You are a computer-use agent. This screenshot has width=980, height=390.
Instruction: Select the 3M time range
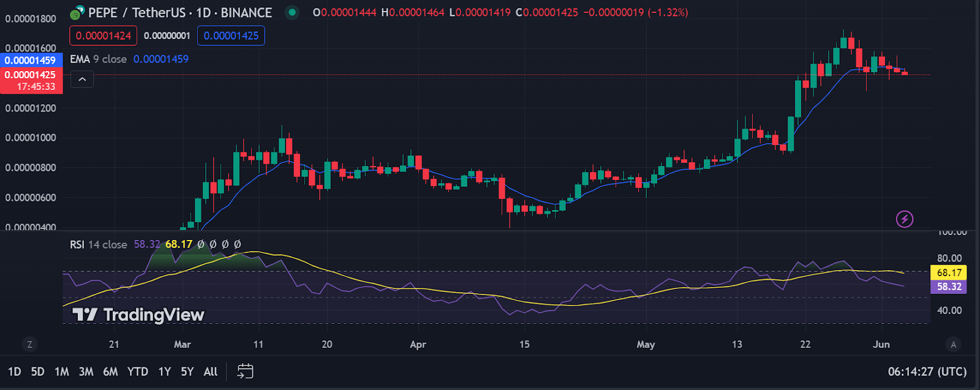click(x=86, y=372)
